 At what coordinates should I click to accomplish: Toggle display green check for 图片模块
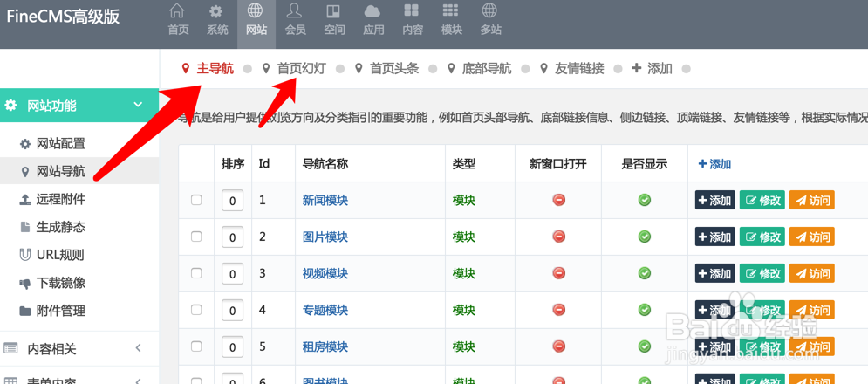pos(645,236)
